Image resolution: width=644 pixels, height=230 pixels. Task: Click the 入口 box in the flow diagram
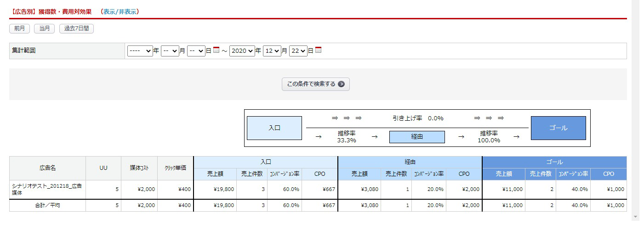click(274, 128)
